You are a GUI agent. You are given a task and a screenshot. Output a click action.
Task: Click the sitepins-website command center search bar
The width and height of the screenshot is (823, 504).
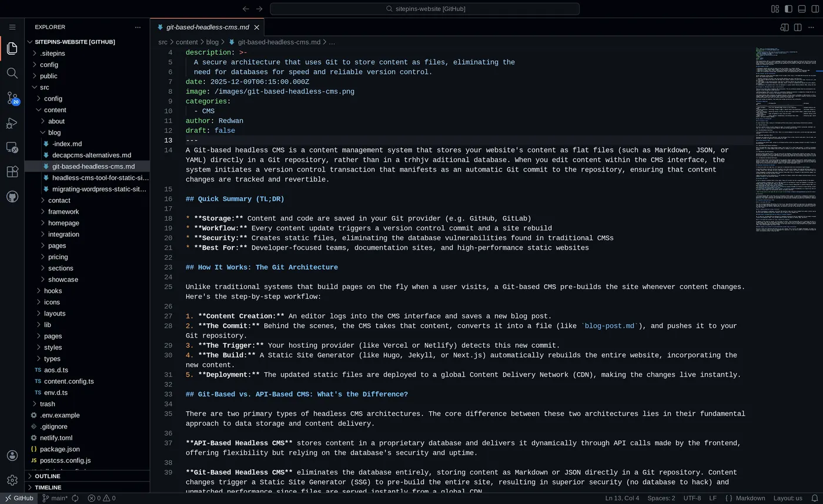tap(424, 9)
